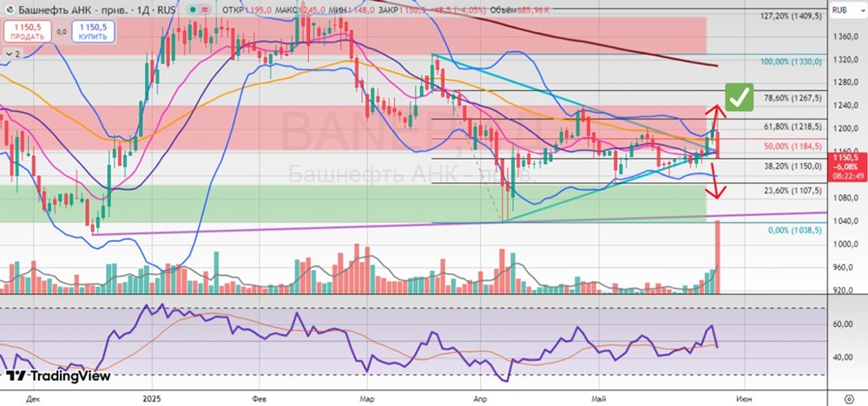Screen dimensions: 868x406
Task: Click the Июн label on time axis
Action: [744, 398]
